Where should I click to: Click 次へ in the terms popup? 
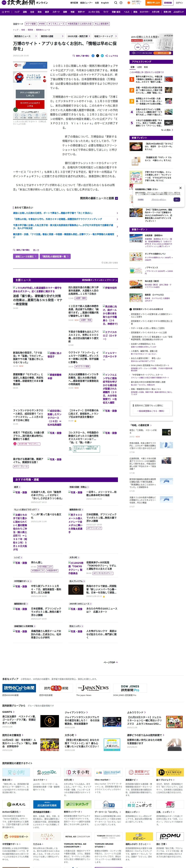coord(177,199)
